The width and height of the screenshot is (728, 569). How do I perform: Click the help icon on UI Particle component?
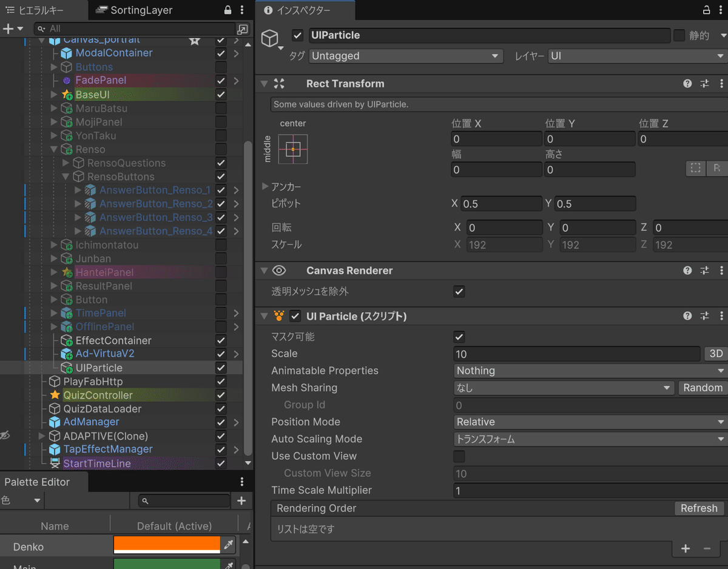(x=687, y=315)
